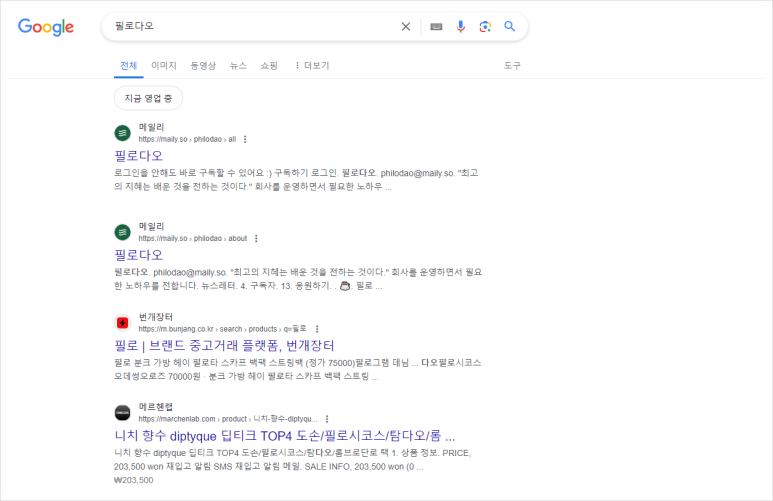Click the https://maily.so › philodao › about URL text
This screenshot has height=501, width=773.
coord(193,239)
